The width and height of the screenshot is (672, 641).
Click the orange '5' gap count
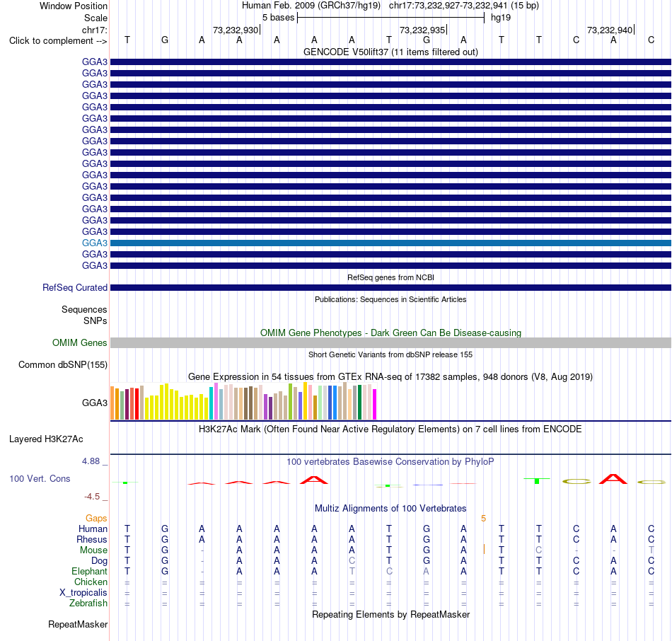click(483, 519)
